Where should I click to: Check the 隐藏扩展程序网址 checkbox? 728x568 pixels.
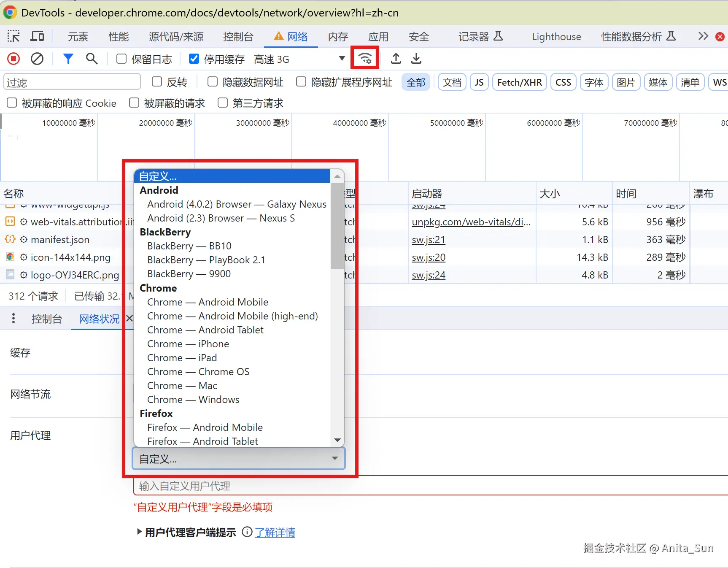coord(301,81)
